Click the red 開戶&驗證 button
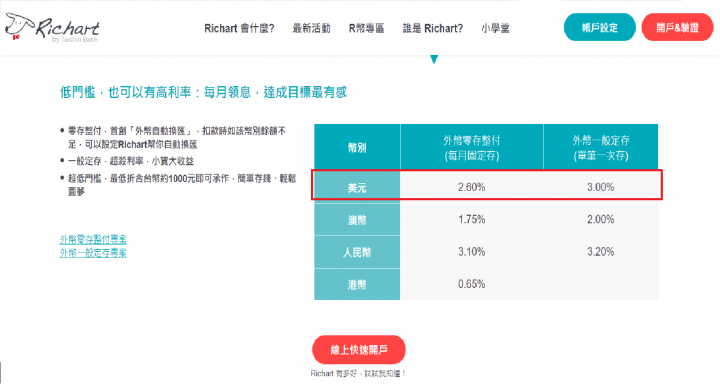 [677, 28]
